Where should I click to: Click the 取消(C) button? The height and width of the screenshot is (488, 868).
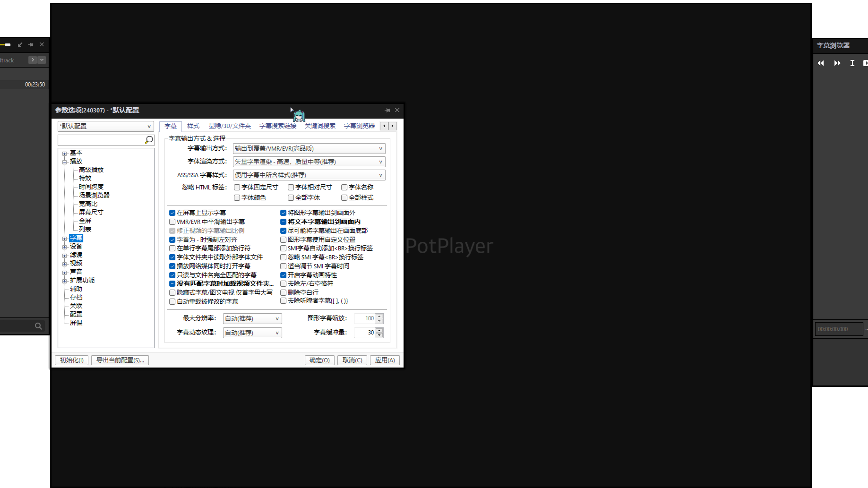[352, 360]
